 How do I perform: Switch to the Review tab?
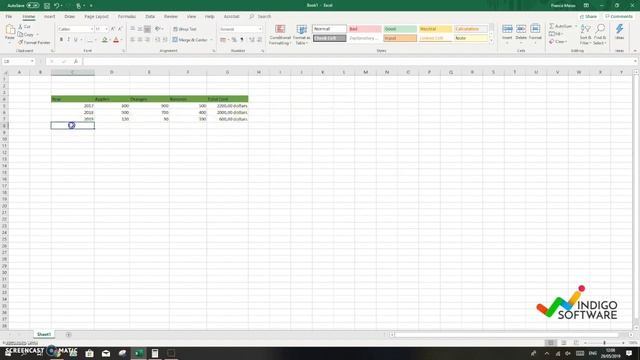171,16
